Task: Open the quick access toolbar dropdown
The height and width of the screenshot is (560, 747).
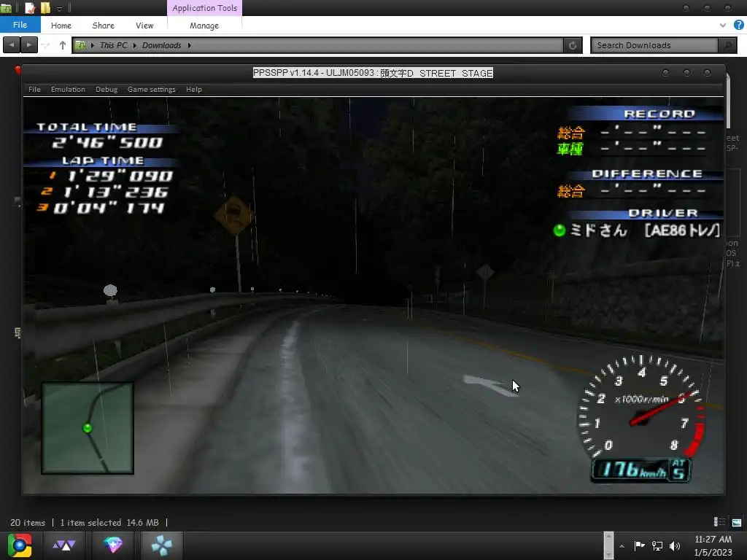Action: click(x=59, y=8)
